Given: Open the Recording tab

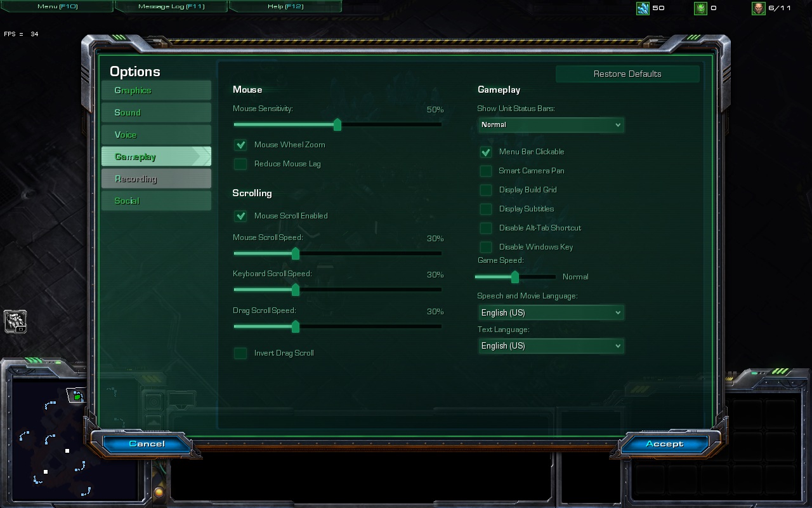Looking at the screenshot, I should [156, 179].
